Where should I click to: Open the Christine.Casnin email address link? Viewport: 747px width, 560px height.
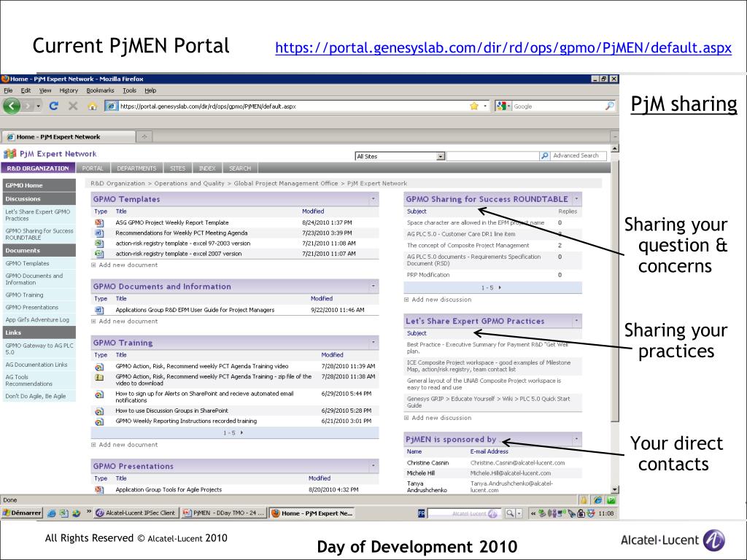pyautogui.click(x=517, y=463)
